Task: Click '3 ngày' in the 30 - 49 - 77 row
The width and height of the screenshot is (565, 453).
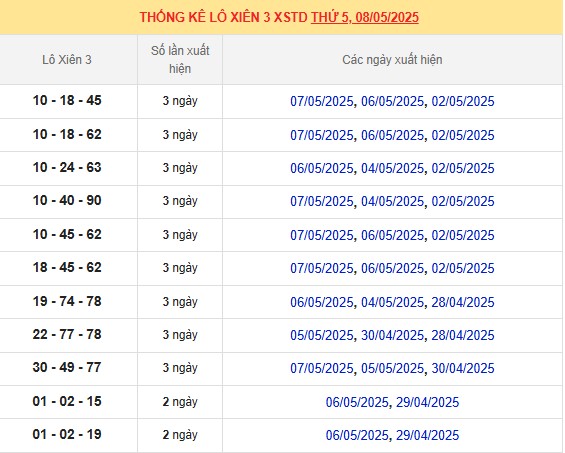Action: [x=180, y=368]
